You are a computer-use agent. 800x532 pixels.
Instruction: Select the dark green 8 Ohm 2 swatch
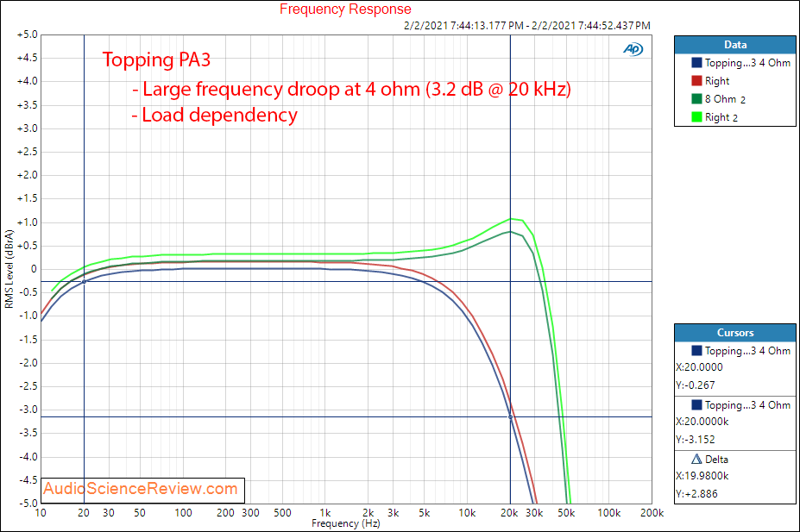[x=696, y=99]
